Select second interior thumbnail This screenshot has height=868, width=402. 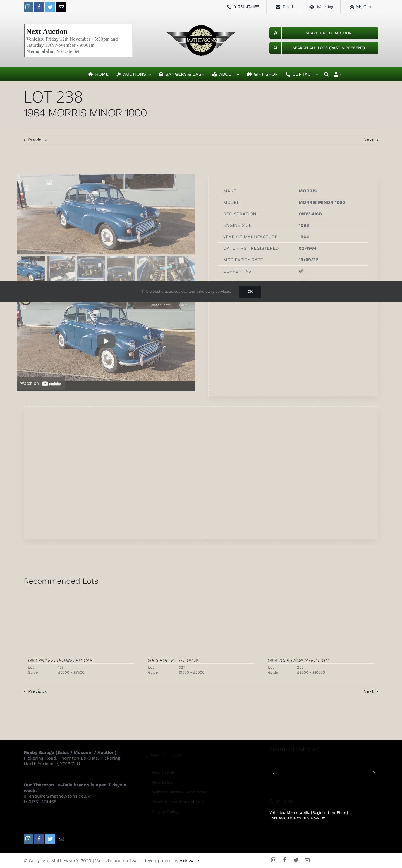61,269
